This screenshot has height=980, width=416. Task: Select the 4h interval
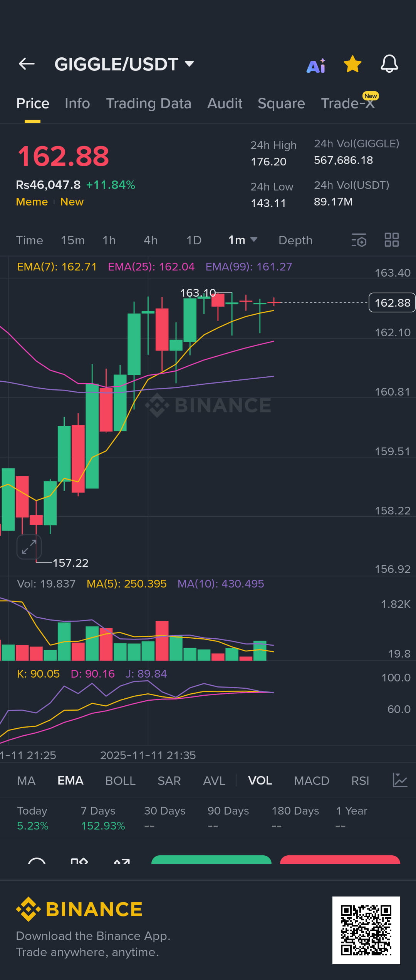point(151,240)
